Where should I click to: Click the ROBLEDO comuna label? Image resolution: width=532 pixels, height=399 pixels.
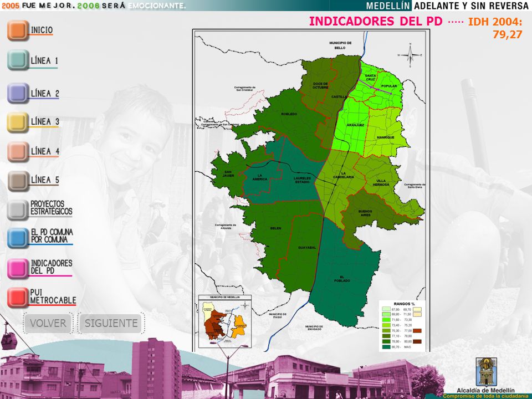point(289,114)
